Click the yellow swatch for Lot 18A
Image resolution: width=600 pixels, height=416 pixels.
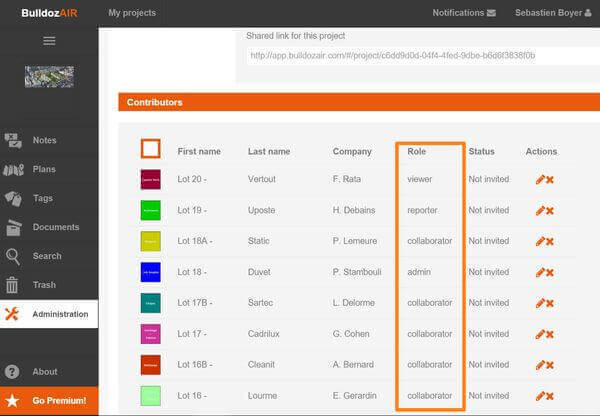click(x=151, y=241)
